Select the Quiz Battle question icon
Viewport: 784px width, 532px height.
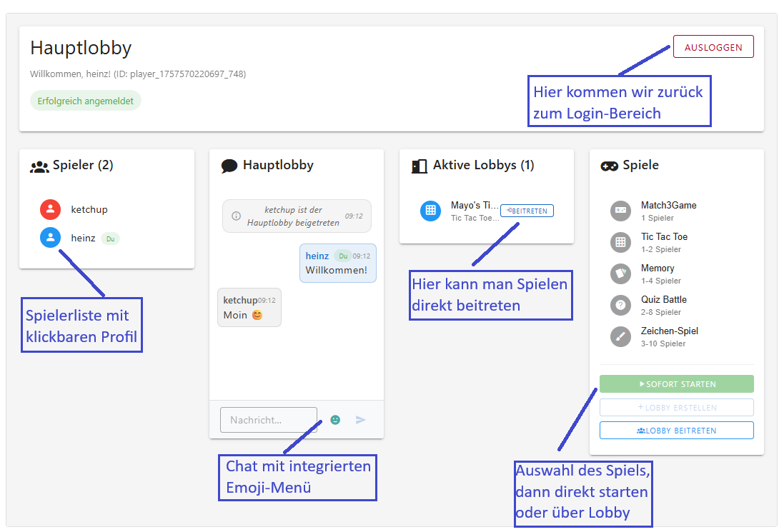(620, 305)
